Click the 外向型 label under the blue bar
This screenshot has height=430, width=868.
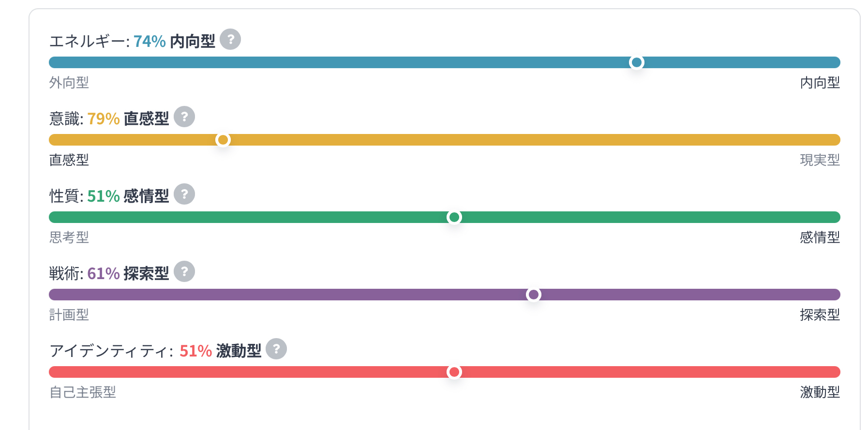(x=69, y=83)
